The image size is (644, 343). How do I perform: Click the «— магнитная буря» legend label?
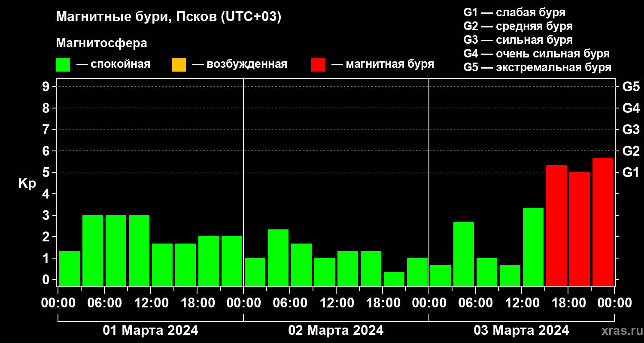pyautogui.click(x=383, y=64)
